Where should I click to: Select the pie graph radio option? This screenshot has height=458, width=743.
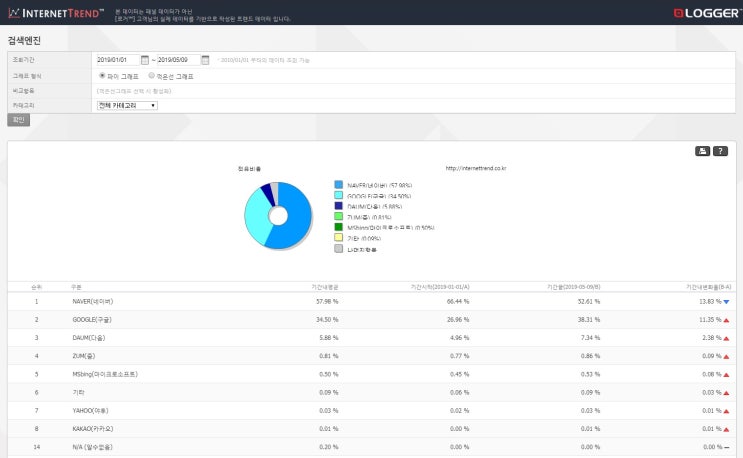point(102,75)
